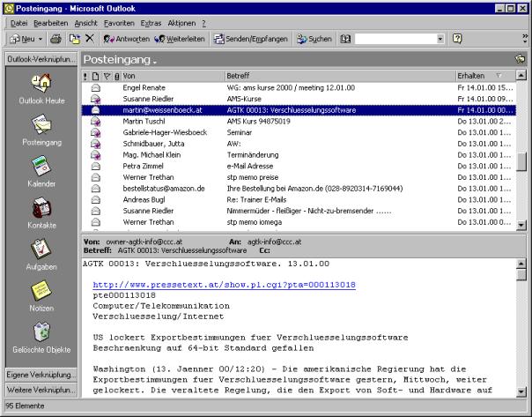Sort by the Von column header
The height and width of the screenshot is (417, 532).
click(173, 76)
